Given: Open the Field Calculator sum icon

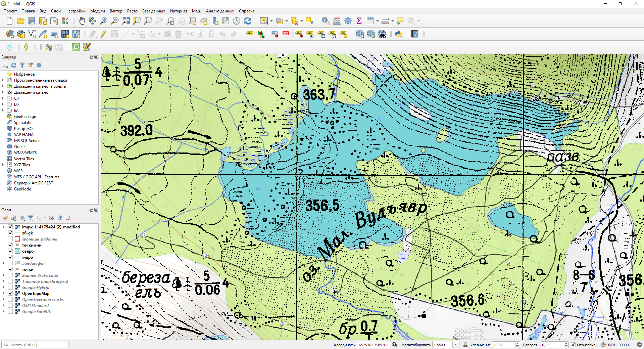Looking at the screenshot, I should pos(359,21).
